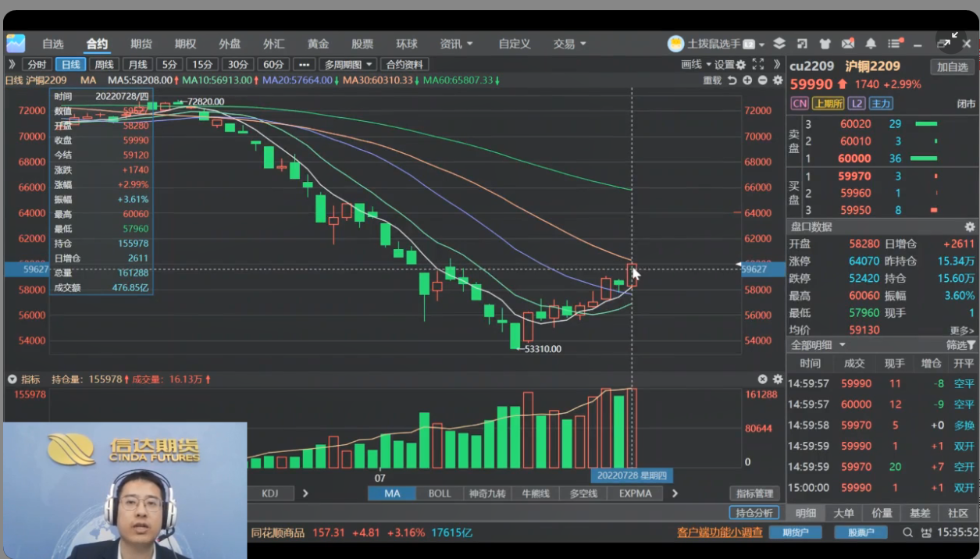Screen dimensions: 980x559
Task: Click the skin (shirt) icon in title bar
Action: pyautogui.click(x=825, y=44)
